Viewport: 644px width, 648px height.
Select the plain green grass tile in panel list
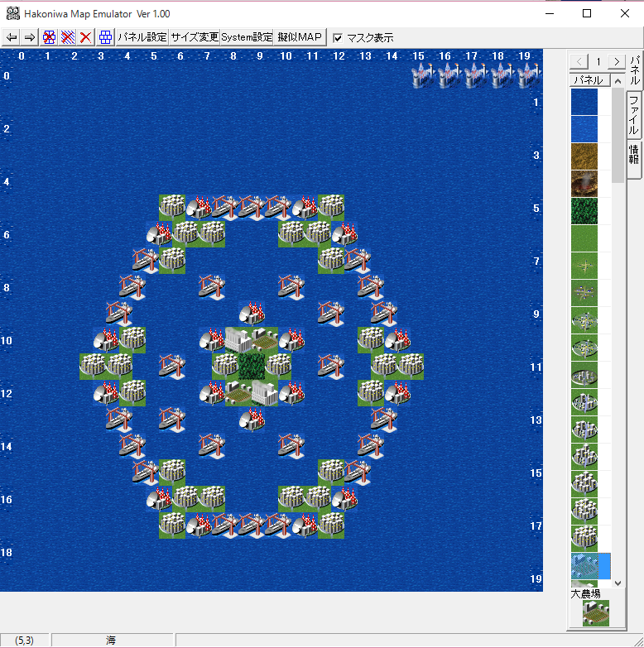point(584,238)
